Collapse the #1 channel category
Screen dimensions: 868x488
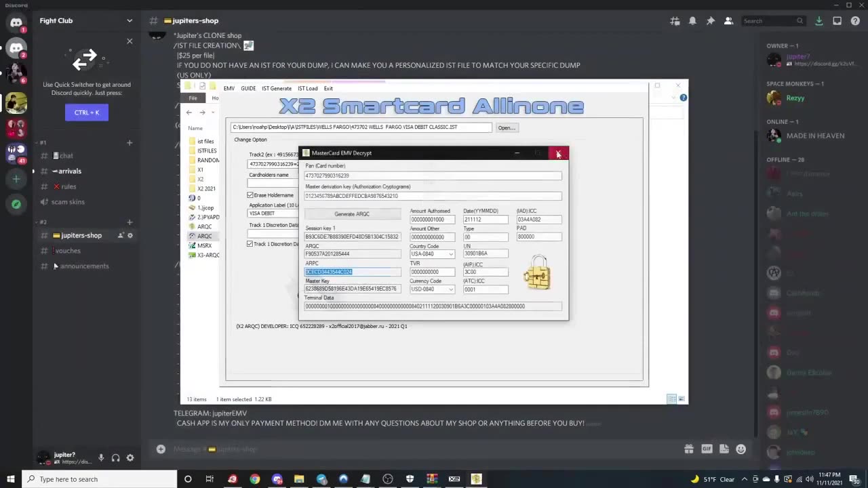[x=42, y=143]
